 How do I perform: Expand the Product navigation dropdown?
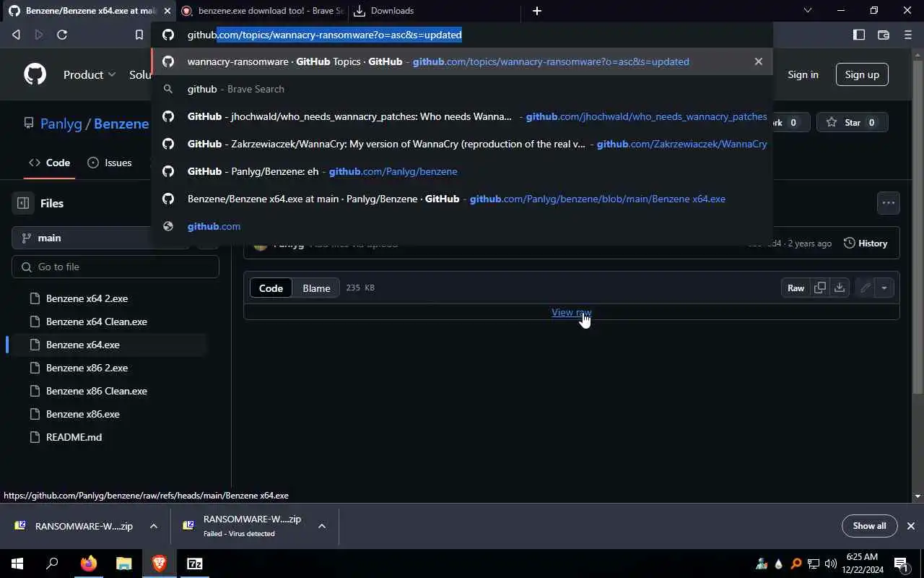point(90,74)
